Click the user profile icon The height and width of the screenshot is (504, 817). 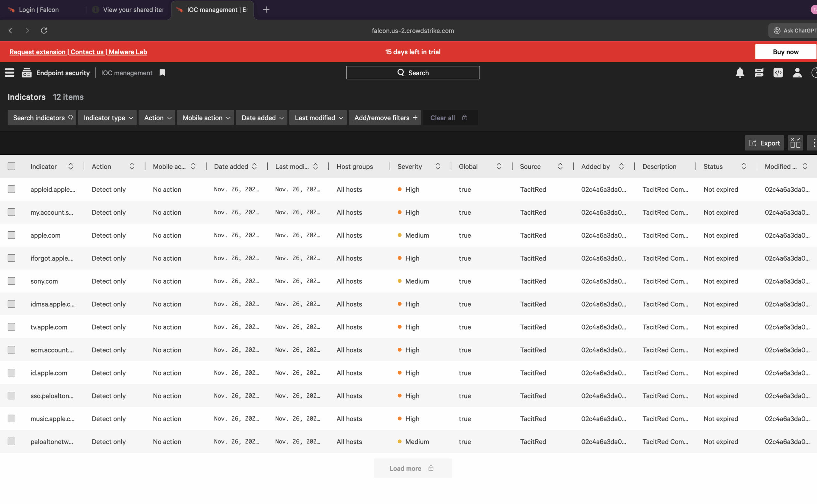[797, 73]
